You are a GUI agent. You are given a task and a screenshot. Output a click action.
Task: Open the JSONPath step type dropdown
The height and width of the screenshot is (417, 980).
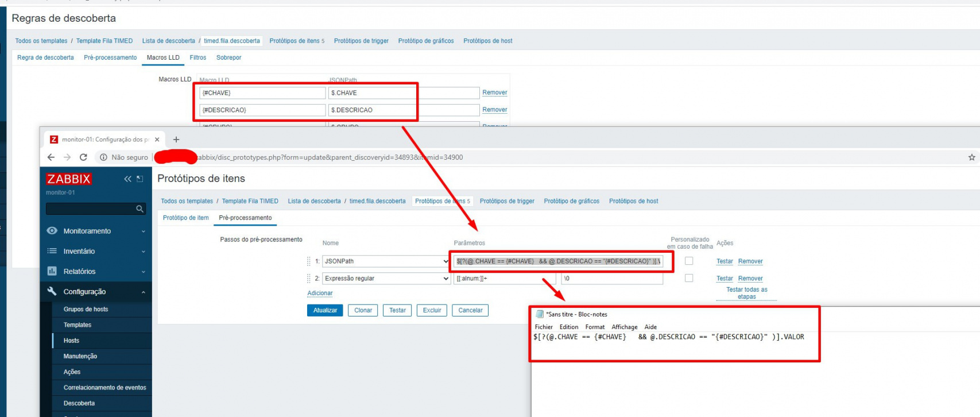[386, 261]
